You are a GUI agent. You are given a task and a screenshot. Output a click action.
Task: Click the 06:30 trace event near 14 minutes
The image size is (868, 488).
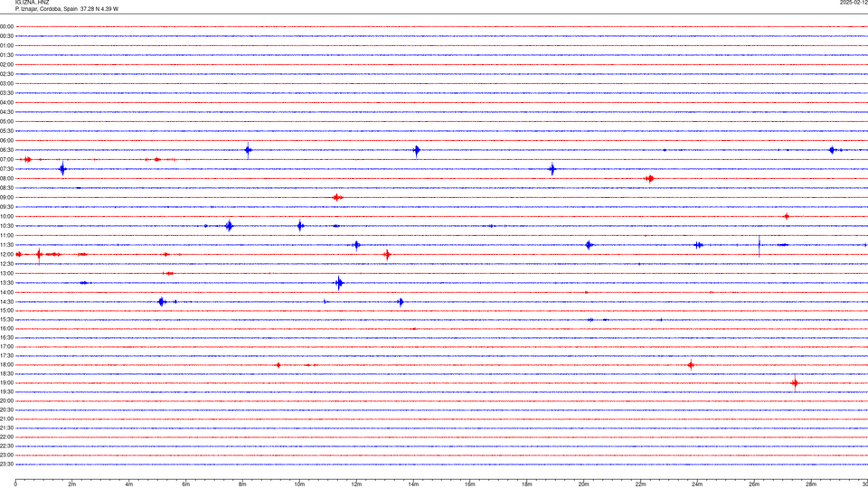[416, 150]
